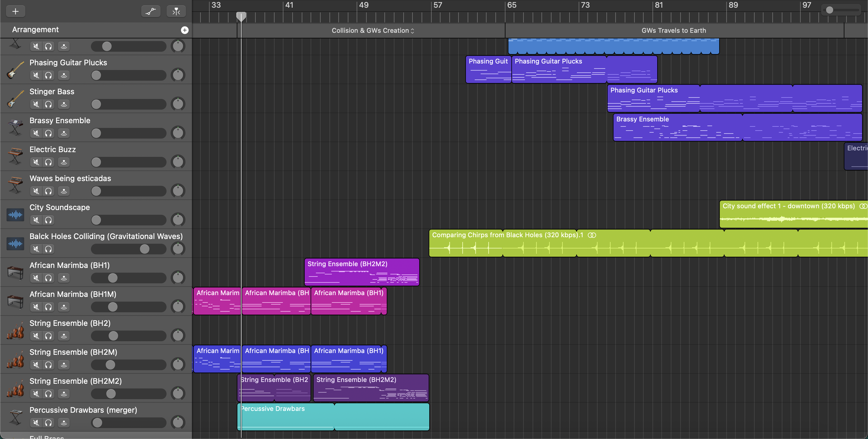Click the plus button next to Arrangement
868x439 pixels.
click(185, 30)
